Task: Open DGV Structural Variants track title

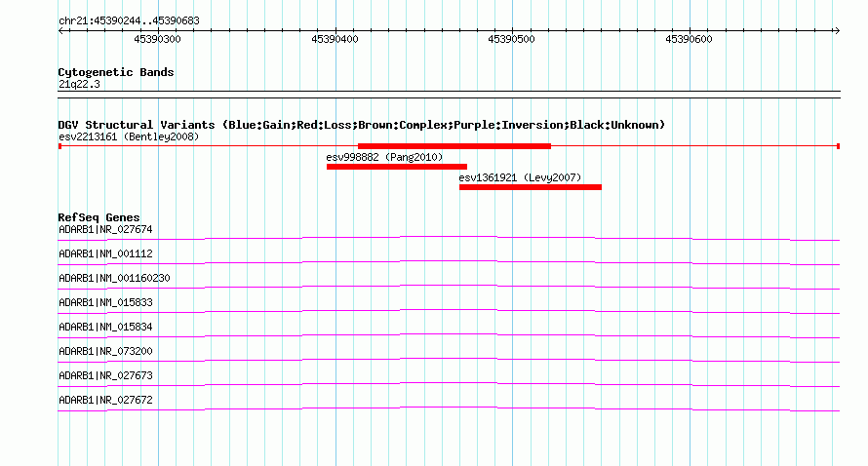Action: click(x=362, y=125)
